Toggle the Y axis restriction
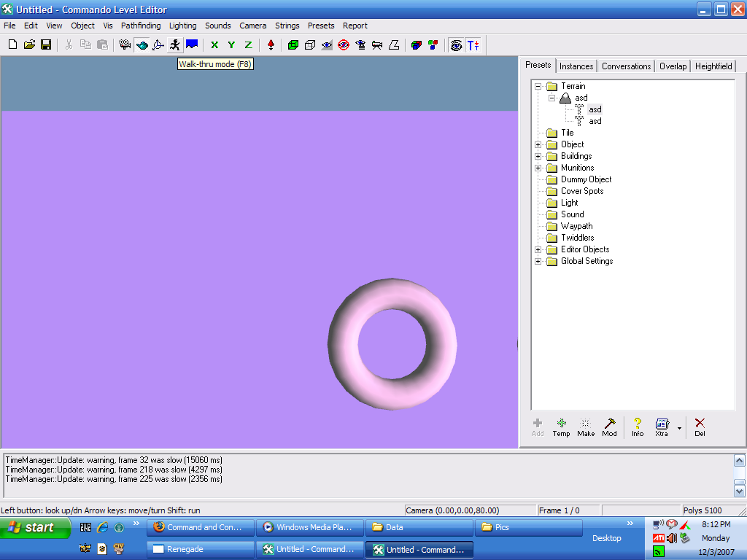This screenshot has height=560, width=747. pos(231,45)
